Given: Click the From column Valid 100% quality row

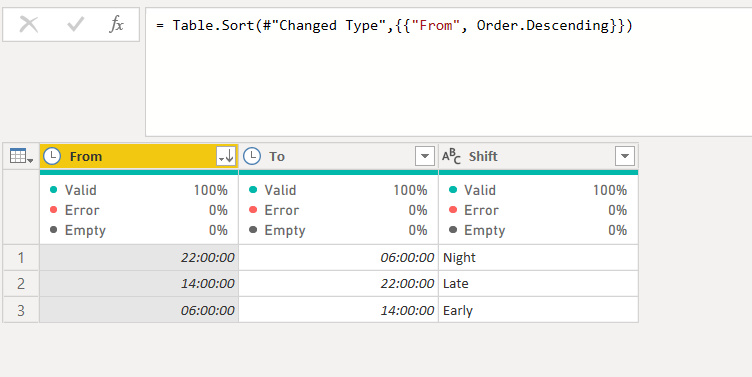Looking at the screenshot, I should click(139, 190).
